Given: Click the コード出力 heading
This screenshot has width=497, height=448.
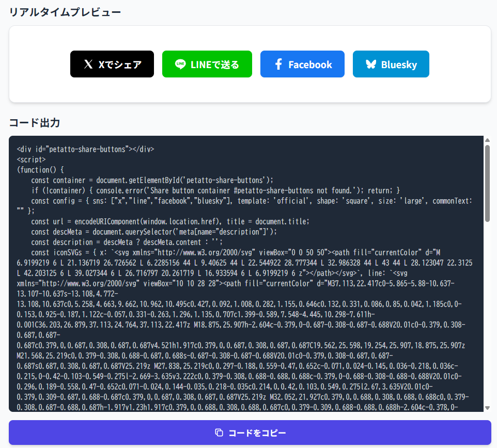Looking at the screenshot, I should pyautogui.click(x=35, y=123).
